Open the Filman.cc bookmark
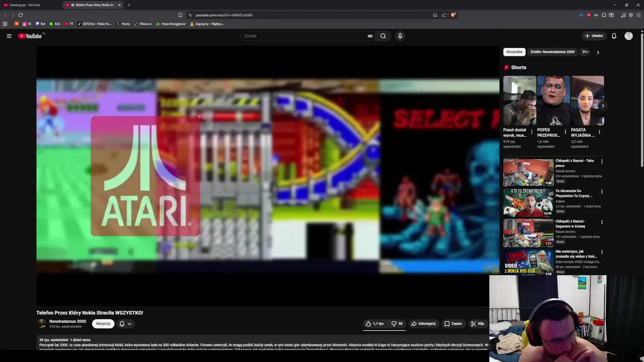The image size is (644, 362). 143,24
